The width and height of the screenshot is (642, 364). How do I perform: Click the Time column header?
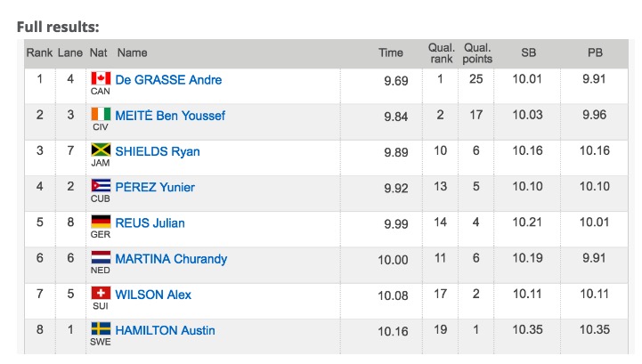391,53
